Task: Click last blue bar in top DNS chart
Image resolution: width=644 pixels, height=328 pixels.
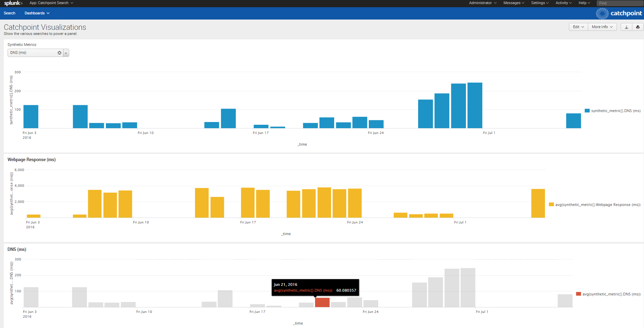Action: point(573,121)
